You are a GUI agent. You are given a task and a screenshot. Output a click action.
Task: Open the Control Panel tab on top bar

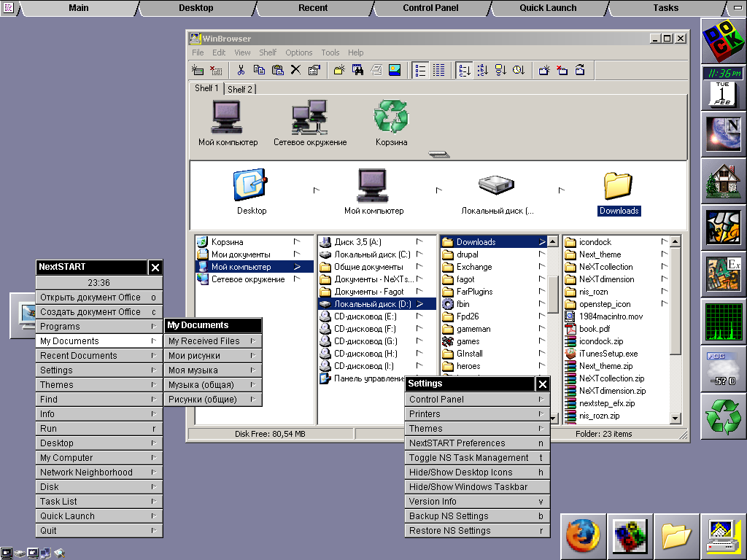point(430,8)
